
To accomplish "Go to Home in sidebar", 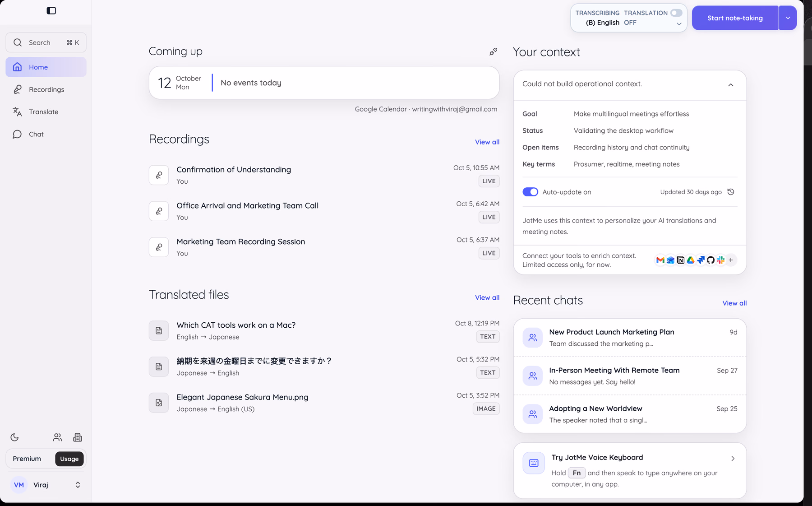I will click(46, 67).
